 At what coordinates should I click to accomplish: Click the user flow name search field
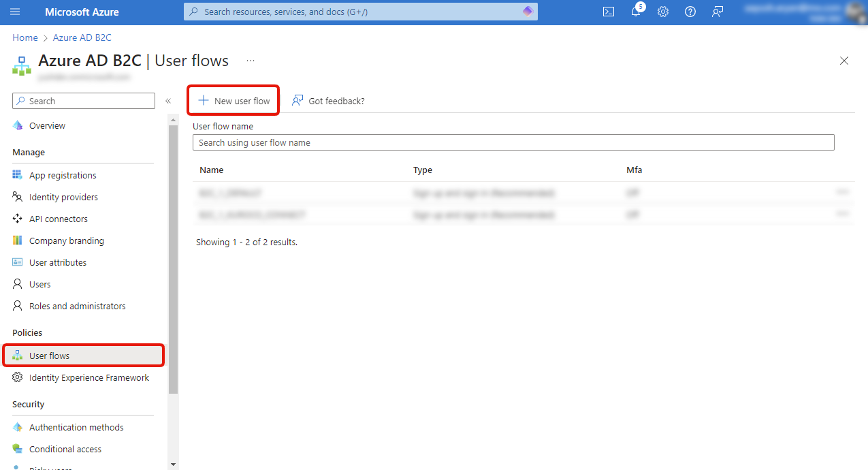[x=514, y=142]
